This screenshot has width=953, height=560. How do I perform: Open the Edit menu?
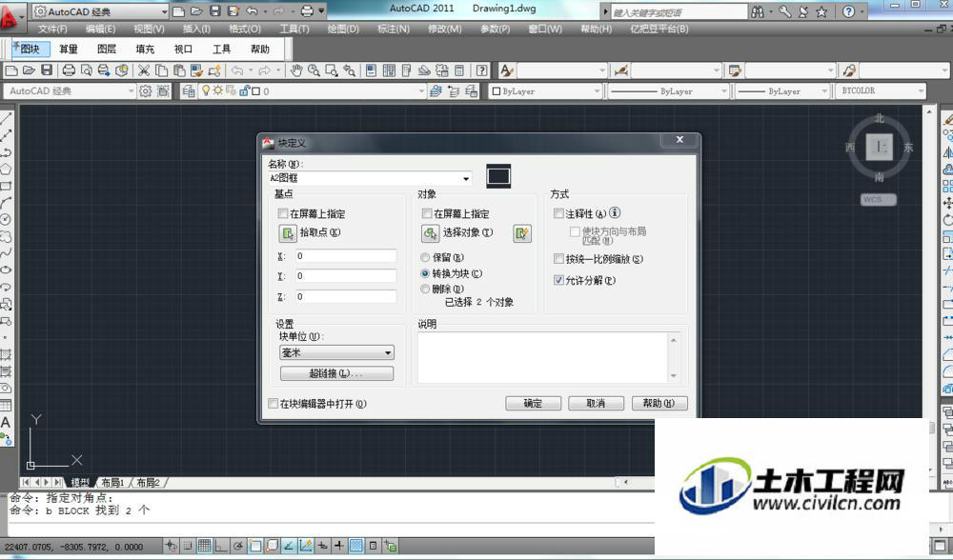point(100,29)
